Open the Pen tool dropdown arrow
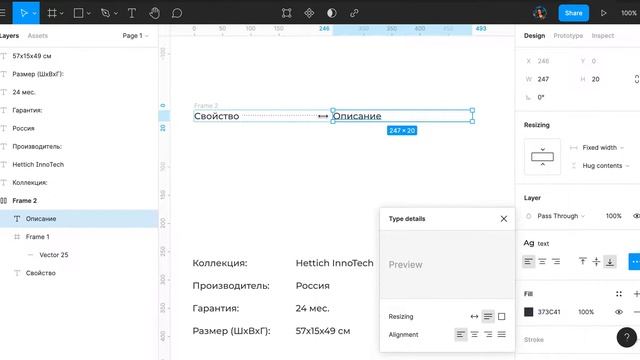Screen dimensions: 640x360 116,13
